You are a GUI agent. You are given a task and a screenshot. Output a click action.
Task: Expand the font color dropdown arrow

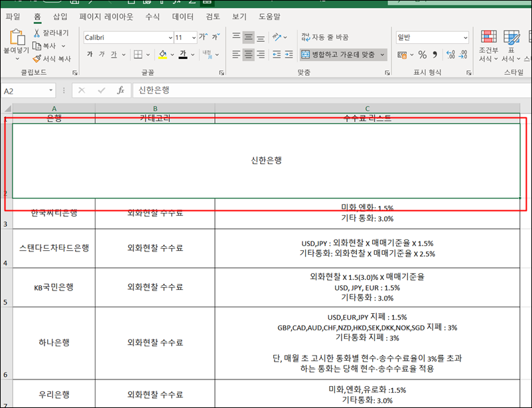193,54
